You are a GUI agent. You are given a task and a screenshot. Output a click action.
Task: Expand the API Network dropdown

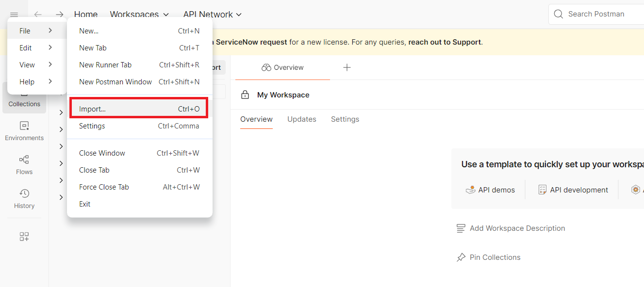(x=212, y=15)
